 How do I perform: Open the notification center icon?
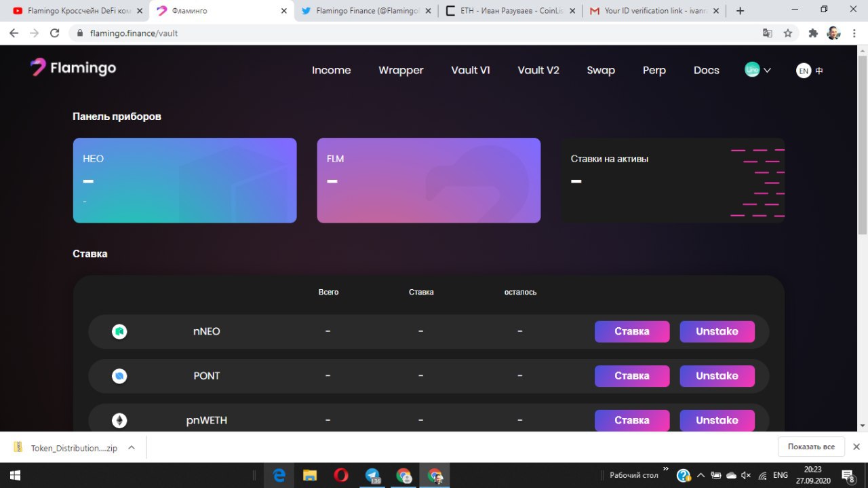848,475
